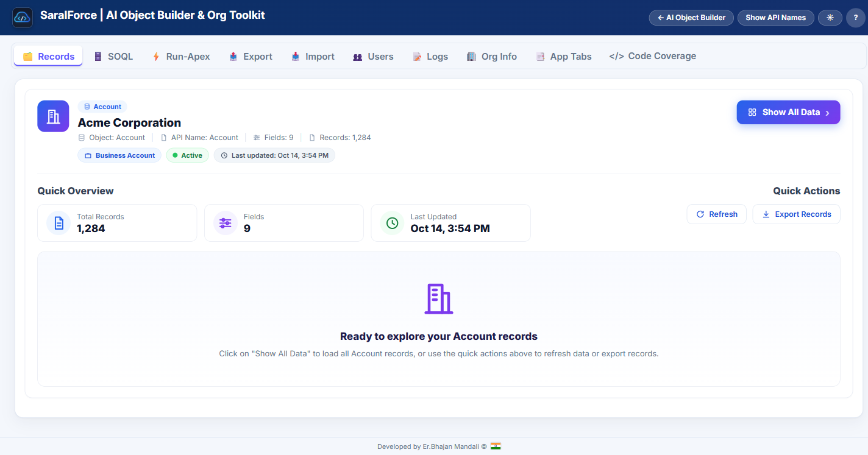The width and height of the screenshot is (868, 455).
Task: Click the Quick Overview heading
Action: [x=76, y=191]
